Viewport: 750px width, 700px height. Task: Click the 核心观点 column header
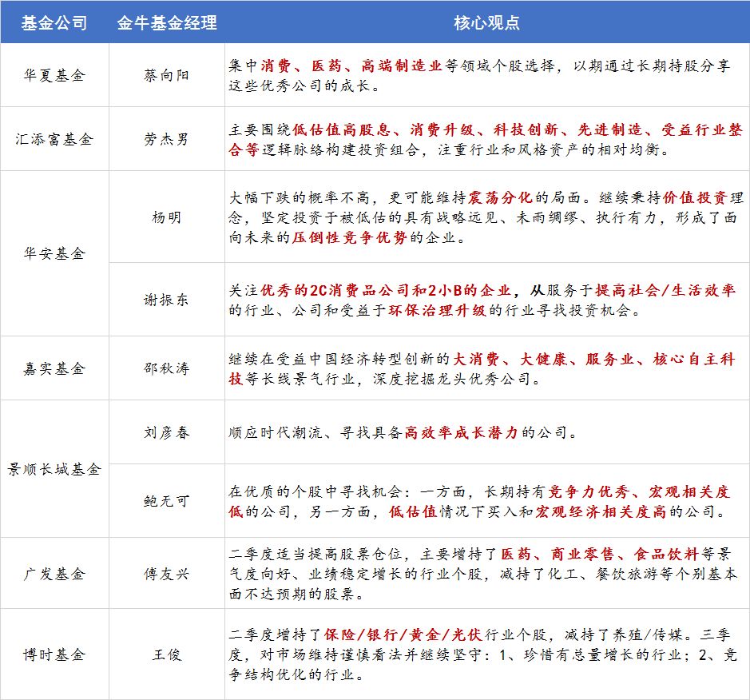point(487,22)
